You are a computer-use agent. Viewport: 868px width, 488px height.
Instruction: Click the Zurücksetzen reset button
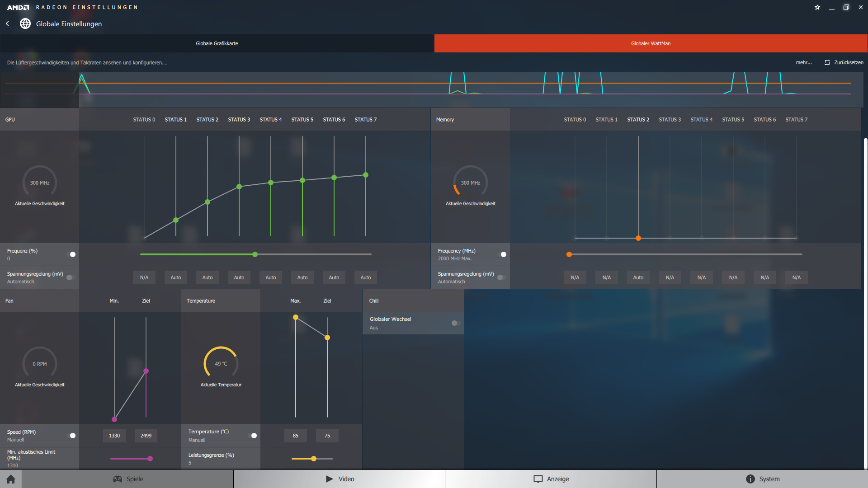click(x=844, y=62)
